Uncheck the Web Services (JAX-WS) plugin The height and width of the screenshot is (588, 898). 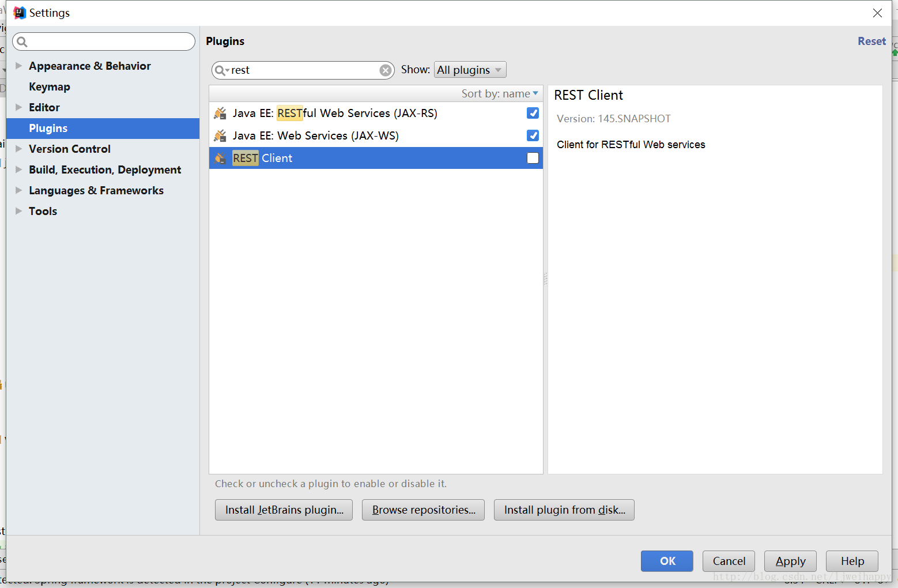(533, 135)
